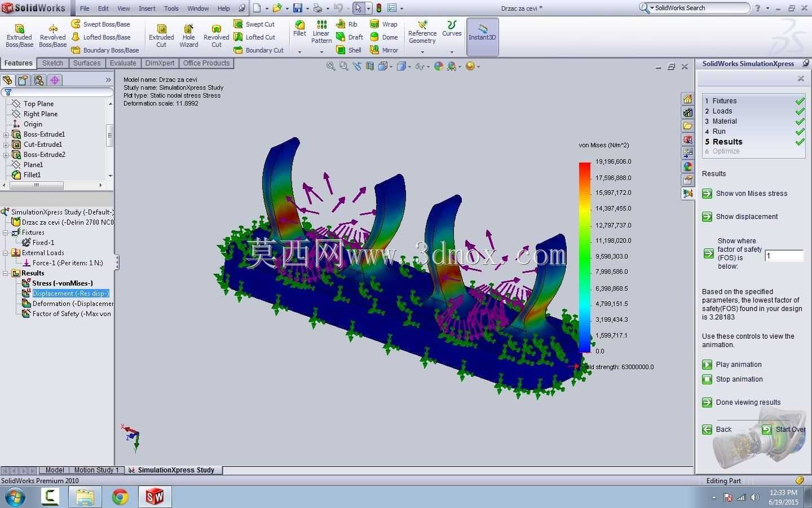Open the DimXpertManager tab icon
Viewport: 812px width, 508px height.
click(55, 80)
